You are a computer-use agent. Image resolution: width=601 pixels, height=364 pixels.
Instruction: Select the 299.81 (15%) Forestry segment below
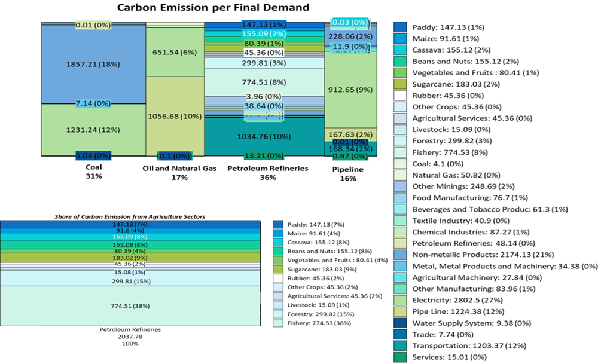(x=130, y=281)
